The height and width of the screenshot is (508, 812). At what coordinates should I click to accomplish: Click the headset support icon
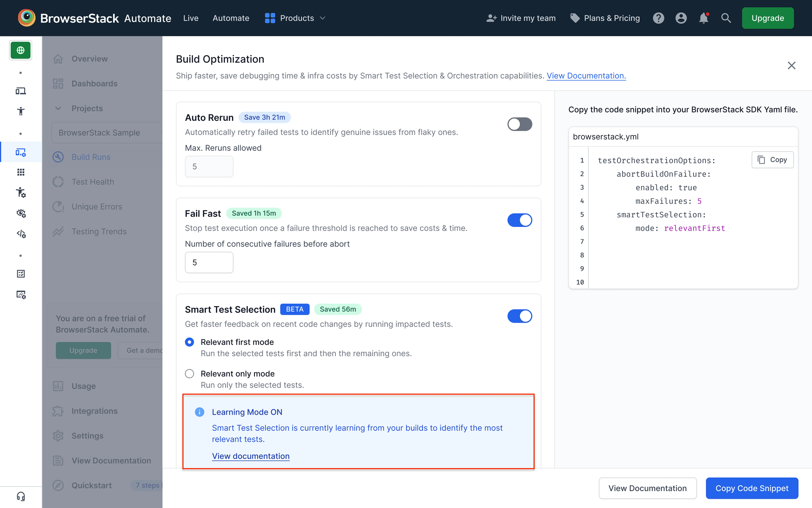(21, 496)
